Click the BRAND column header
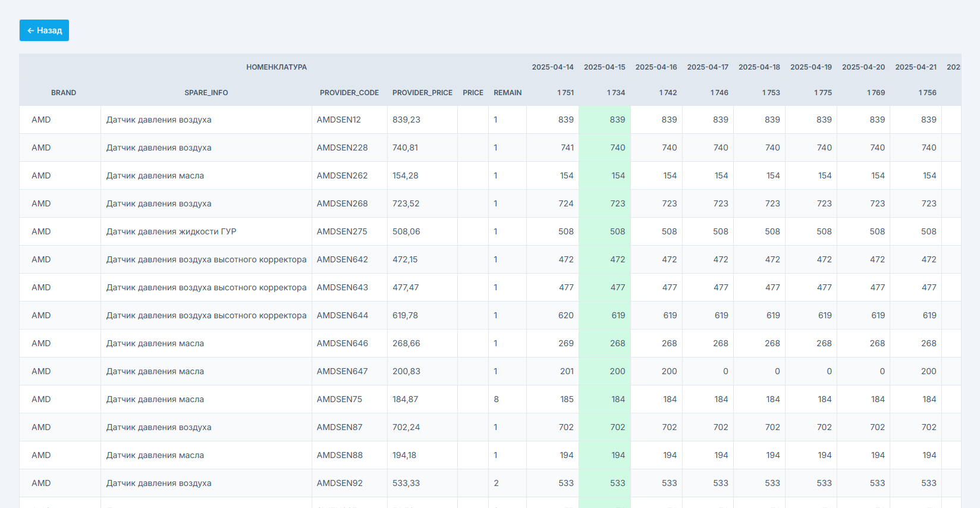The image size is (980, 508). (64, 93)
